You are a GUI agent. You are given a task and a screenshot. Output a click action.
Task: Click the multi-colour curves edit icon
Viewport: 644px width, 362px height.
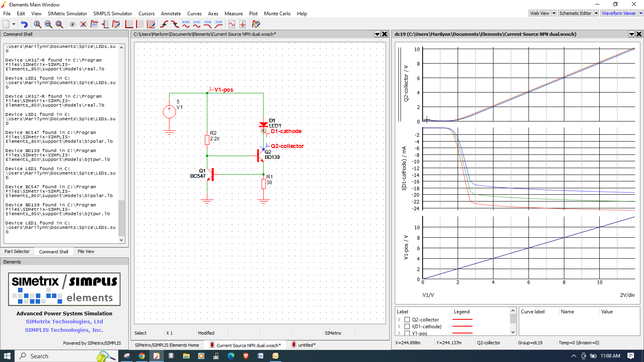tap(256, 24)
